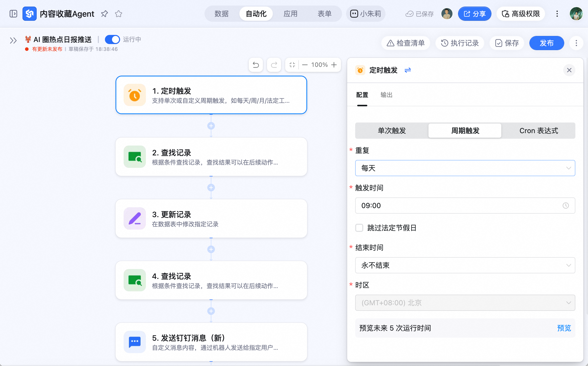The height and width of the screenshot is (366, 588).
Task: Open the time picker clock icon in 触发时间
Action: (x=566, y=206)
